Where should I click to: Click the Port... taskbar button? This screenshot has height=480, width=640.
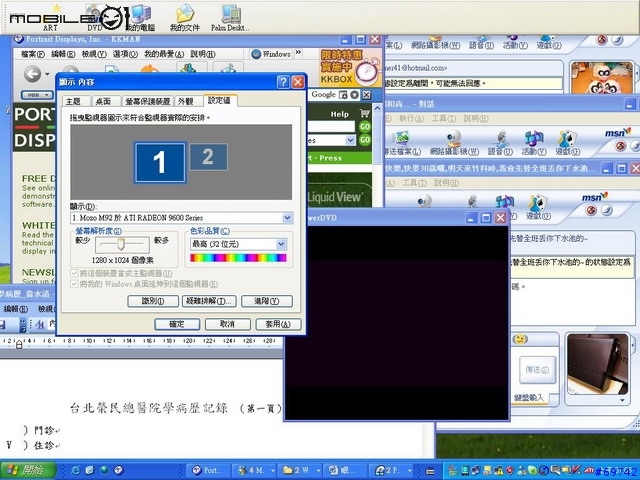[207, 470]
